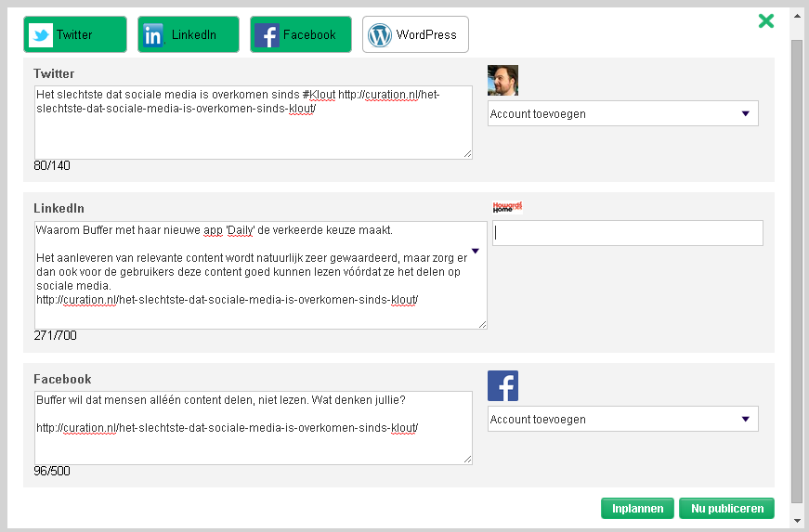Click into the Twitter message text area
This screenshot has height=532, width=809.
254,123
